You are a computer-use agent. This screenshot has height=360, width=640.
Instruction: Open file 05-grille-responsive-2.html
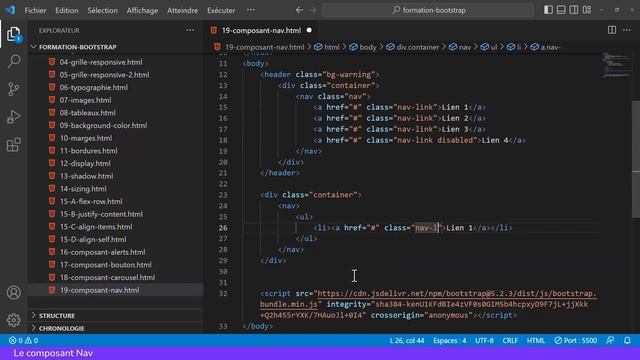(104, 75)
